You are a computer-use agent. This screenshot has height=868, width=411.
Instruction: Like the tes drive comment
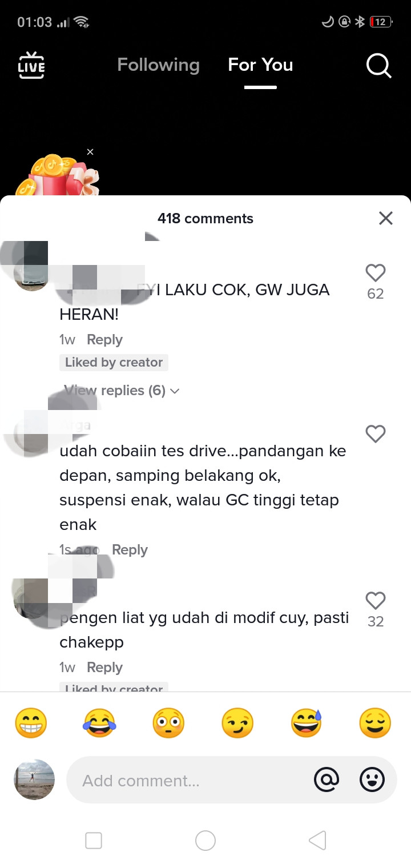pyautogui.click(x=376, y=434)
